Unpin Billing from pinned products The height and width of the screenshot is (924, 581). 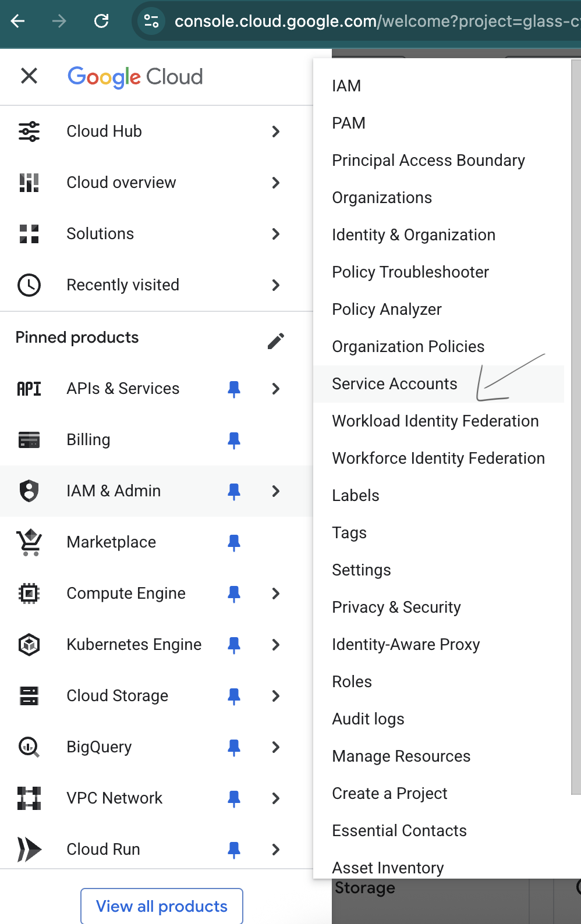(234, 440)
